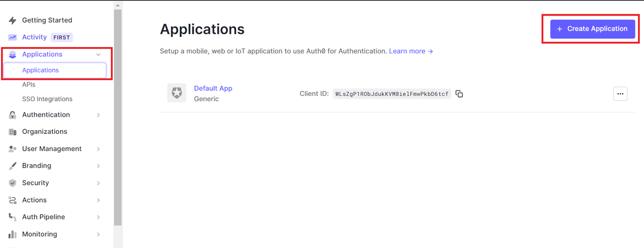The width and height of the screenshot is (644, 248).
Task: Open the Default App options ellipsis menu
Action: [x=620, y=94]
